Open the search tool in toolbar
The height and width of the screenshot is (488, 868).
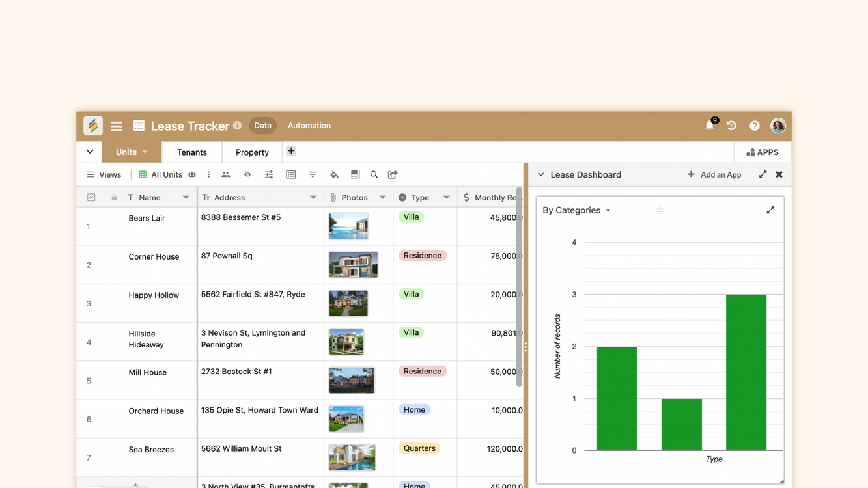[x=374, y=174]
